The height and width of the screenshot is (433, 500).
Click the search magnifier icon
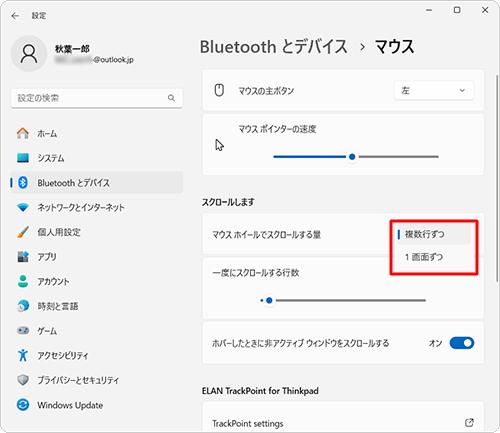click(171, 98)
